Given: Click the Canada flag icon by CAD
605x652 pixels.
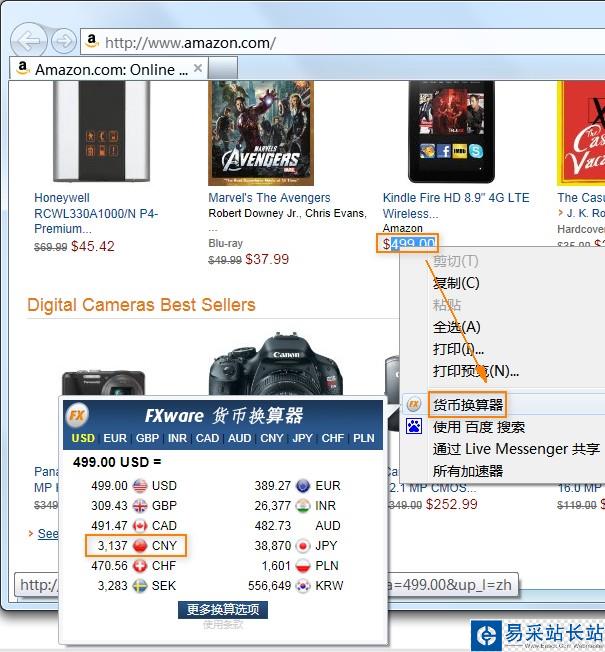Looking at the screenshot, I should pyautogui.click(x=140, y=526).
